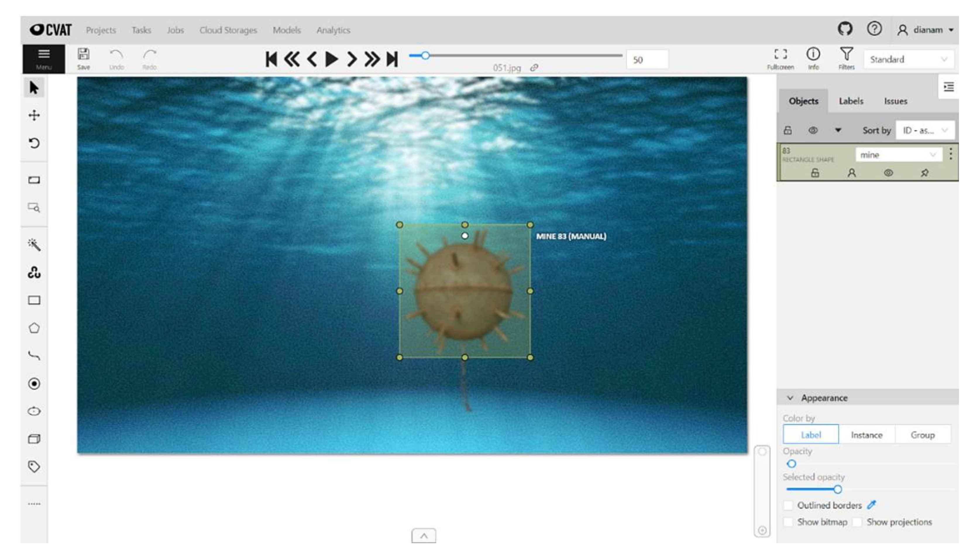Collapse the Appearance section
This screenshot has height=559, width=980.
pos(790,398)
